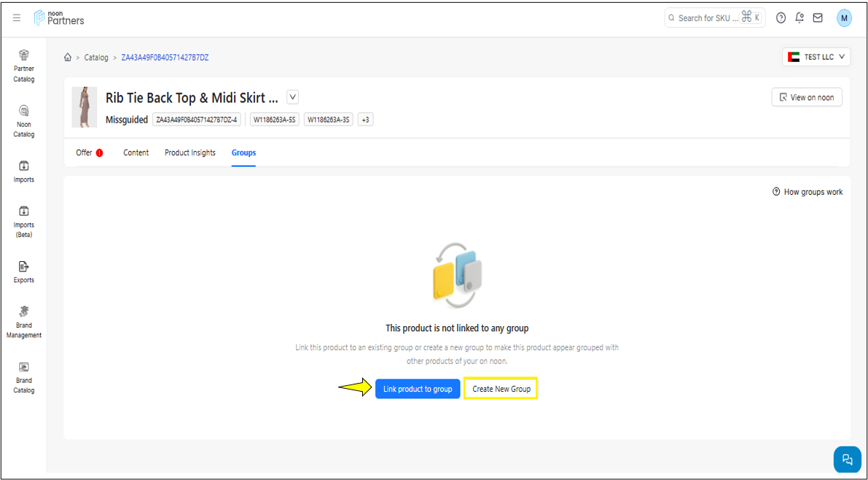Screen dimensions: 868x480
Task: Open the Imports page
Action: coord(24,171)
